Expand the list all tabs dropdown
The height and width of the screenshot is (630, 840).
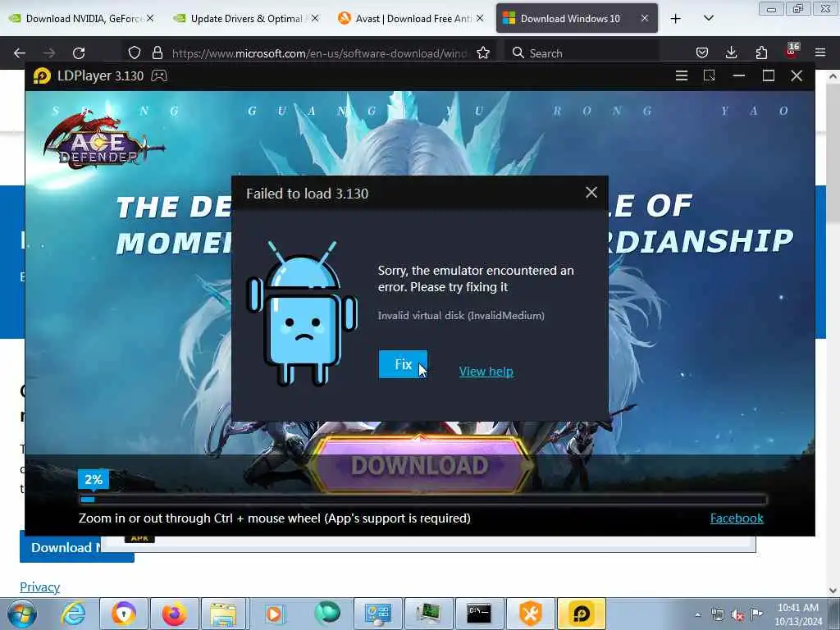708,18
